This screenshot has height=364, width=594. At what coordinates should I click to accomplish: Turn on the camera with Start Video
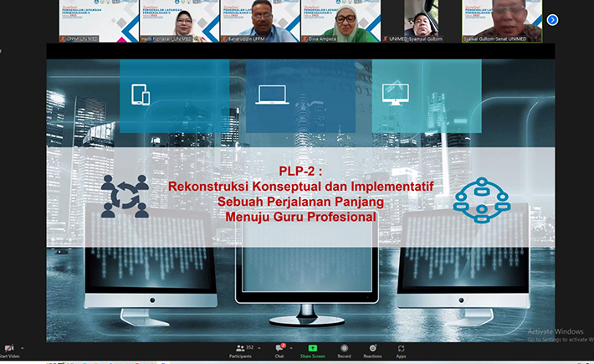(x=8, y=351)
